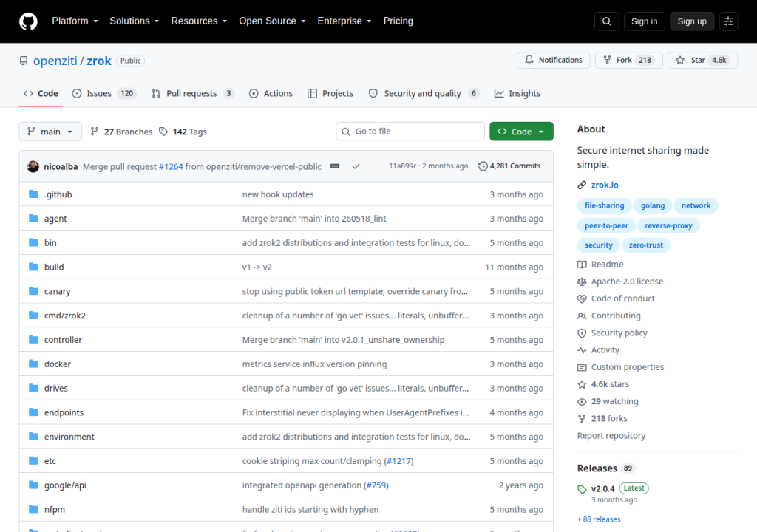Image resolution: width=757 pixels, height=532 pixels.
Task: Open the Pricing link
Action: [x=398, y=21]
